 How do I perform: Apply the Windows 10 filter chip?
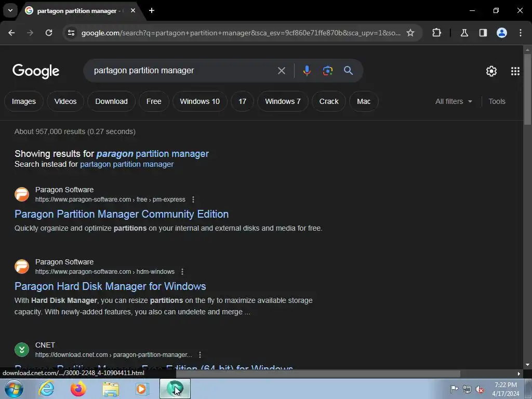(199, 101)
